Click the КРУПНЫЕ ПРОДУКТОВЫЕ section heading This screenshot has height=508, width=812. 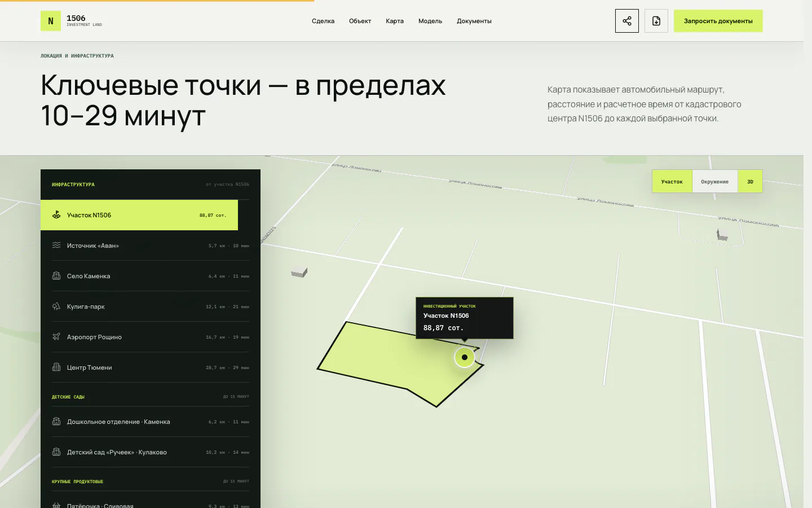(x=78, y=481)
